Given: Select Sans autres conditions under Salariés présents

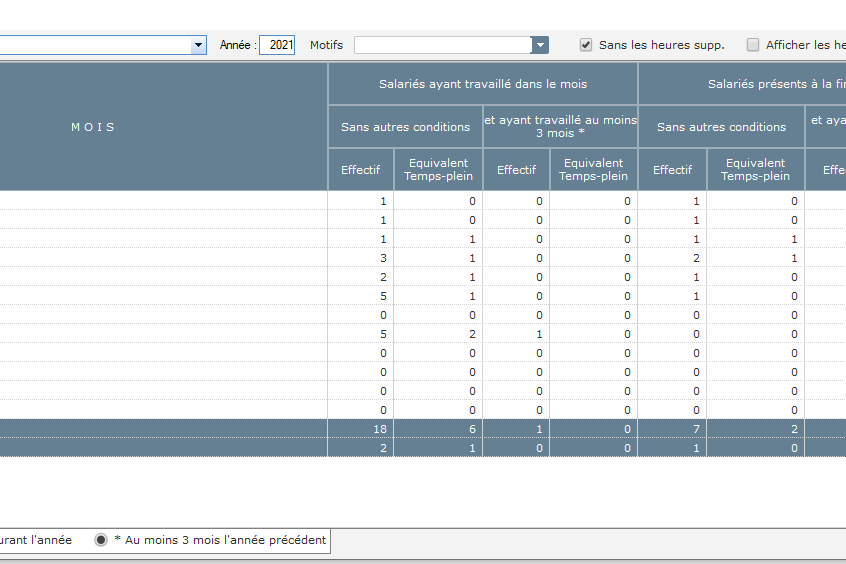Looking at the screenshot, I should point(721,127).
